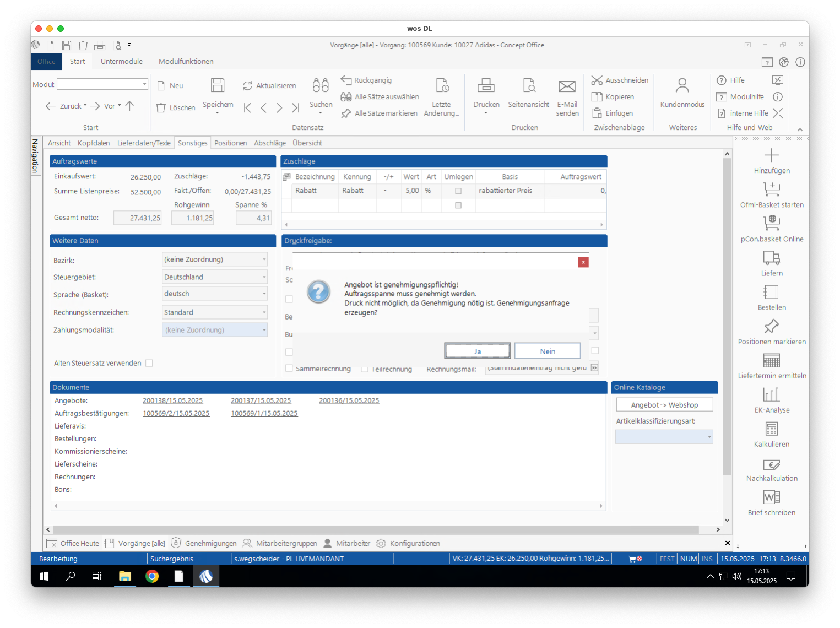The height and width of the screenshot is (628, 840).
Task: Open Angebot link 200136/15.05.2025
Action: tap(349, 401)
